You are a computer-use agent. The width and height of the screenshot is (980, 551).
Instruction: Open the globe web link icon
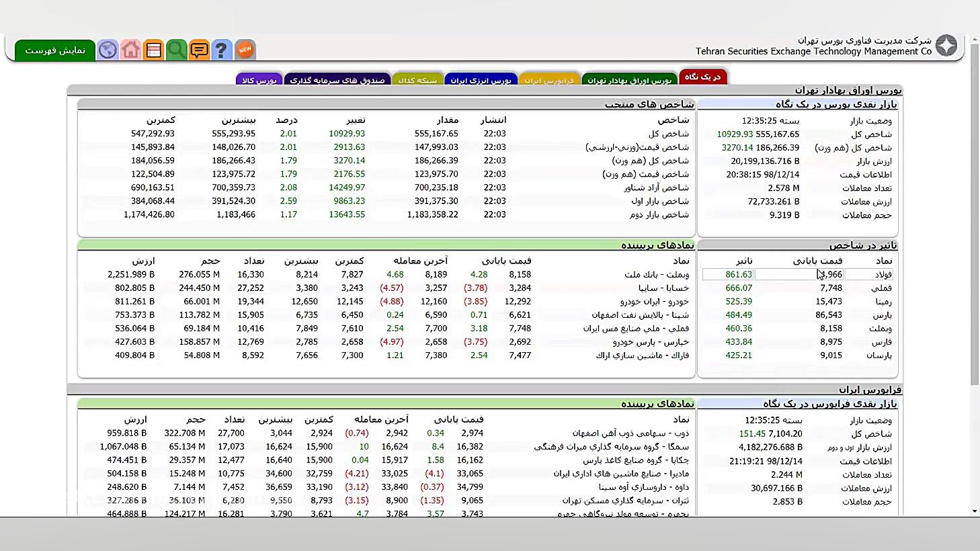[108, 50]
